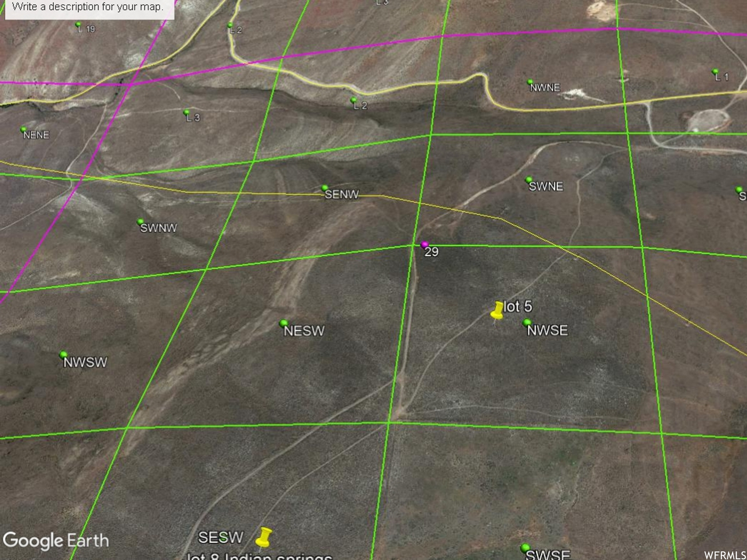Viewport: 747px width, 560px height.
Task: Click the 'SENW' label text
Action: [x=342, y=194]
